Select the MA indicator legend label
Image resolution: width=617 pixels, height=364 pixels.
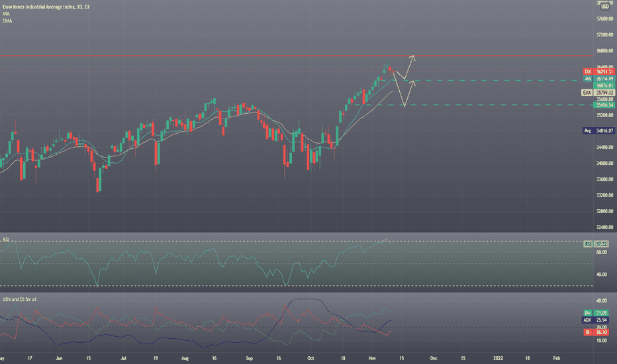tap(6, 14)
